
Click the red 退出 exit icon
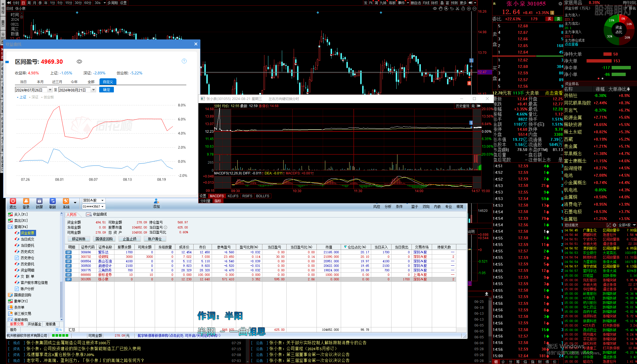coord(13,201)
